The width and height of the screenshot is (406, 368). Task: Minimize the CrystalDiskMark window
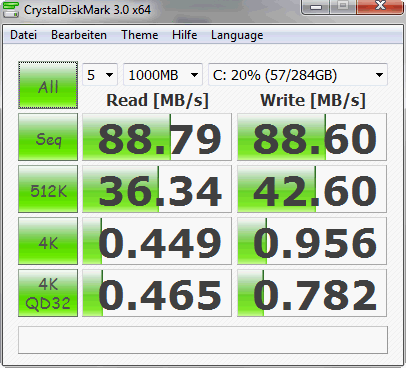pos(316,7)
